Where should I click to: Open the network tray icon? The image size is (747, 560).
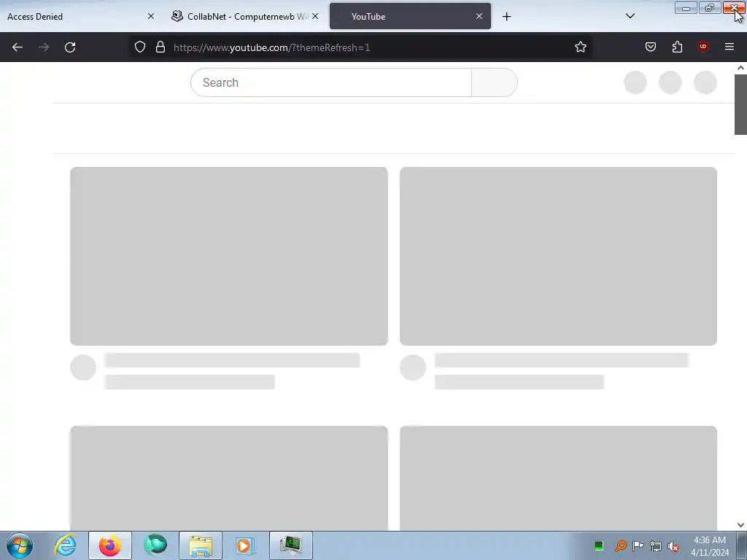pyautogui.click(x=656, y=546)
